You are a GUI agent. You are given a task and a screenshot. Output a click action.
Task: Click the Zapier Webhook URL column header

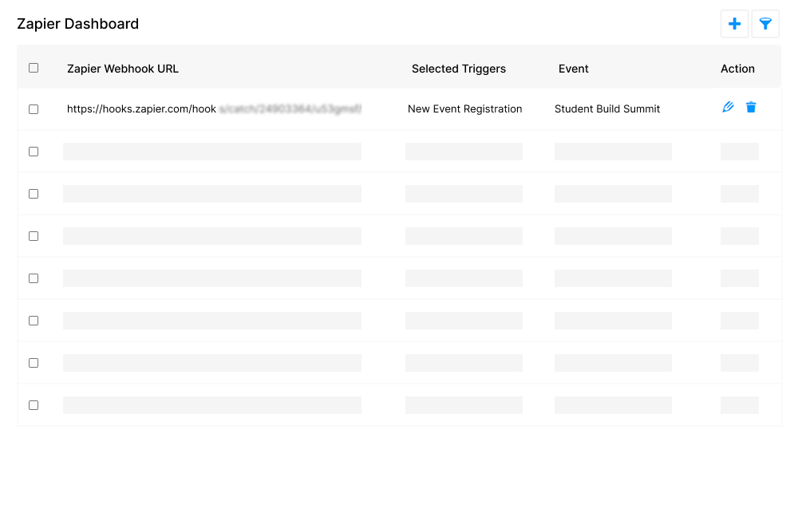tap(123, 69)
